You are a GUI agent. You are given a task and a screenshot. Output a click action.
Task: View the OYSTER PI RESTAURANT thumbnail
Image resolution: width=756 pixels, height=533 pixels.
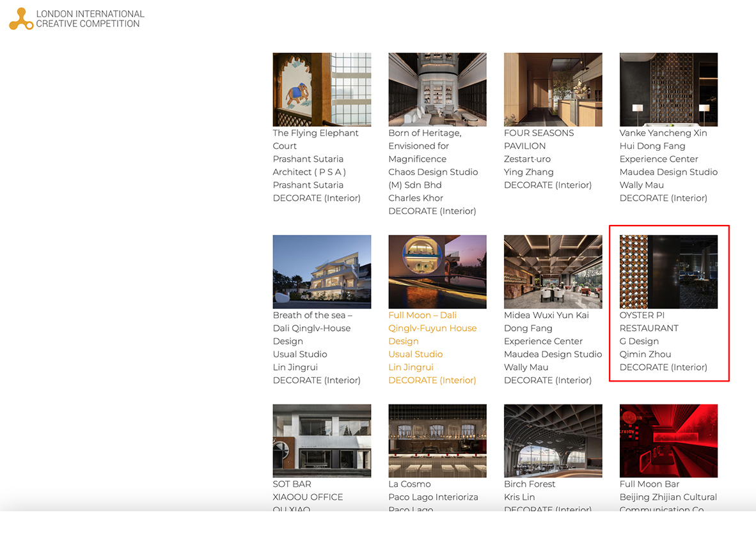coord(668,272)
